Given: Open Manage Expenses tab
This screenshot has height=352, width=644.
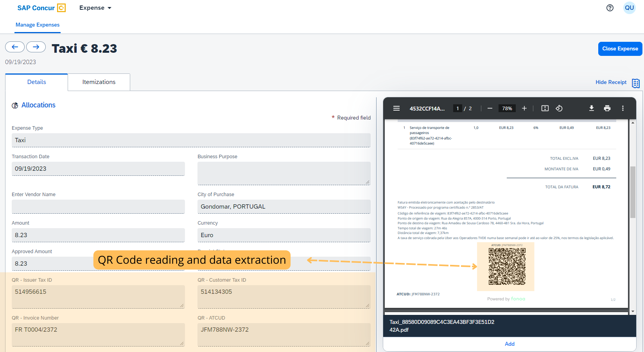Looking at the screenshot, I should 38,25.
